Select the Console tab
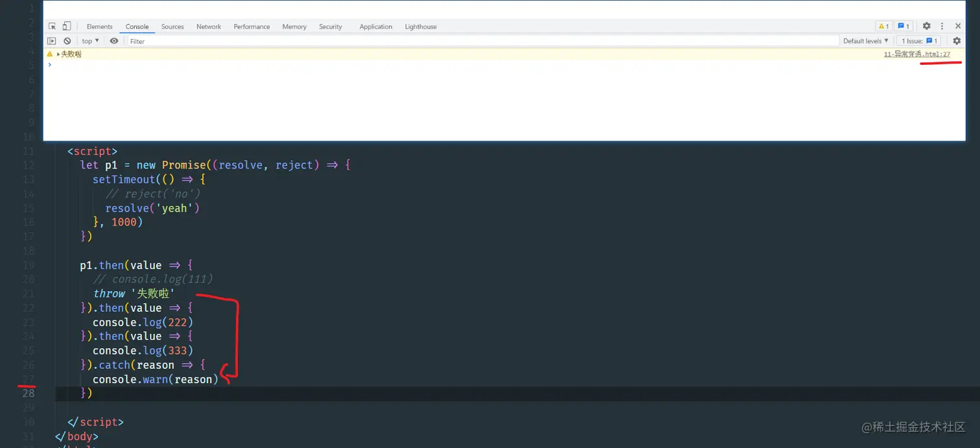This screenshot has width=980, height=448. click(137, 27)
